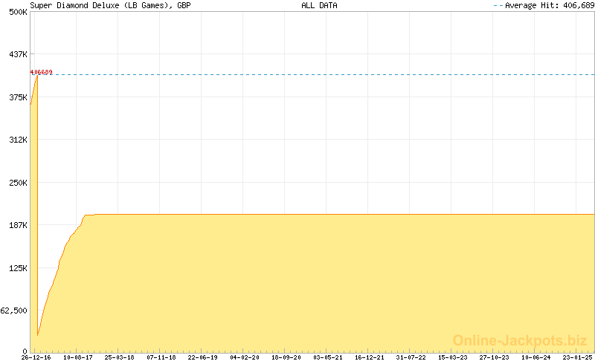Select the ALL DATA label
Image resolution: width=595 pixels, height=364 pixels.
click(x=319, y=5)
